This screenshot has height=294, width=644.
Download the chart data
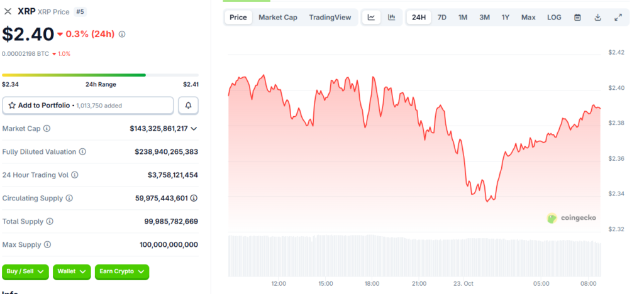[x=597, y=18]
